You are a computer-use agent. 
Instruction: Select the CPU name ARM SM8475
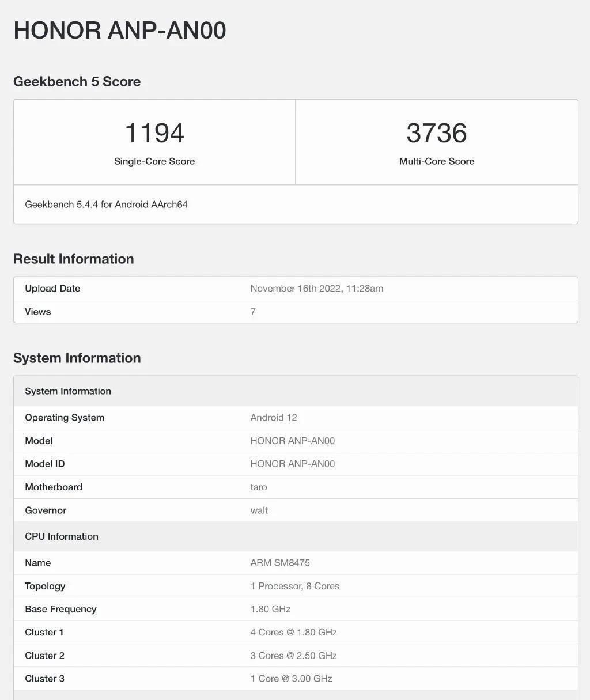point(280,563)
